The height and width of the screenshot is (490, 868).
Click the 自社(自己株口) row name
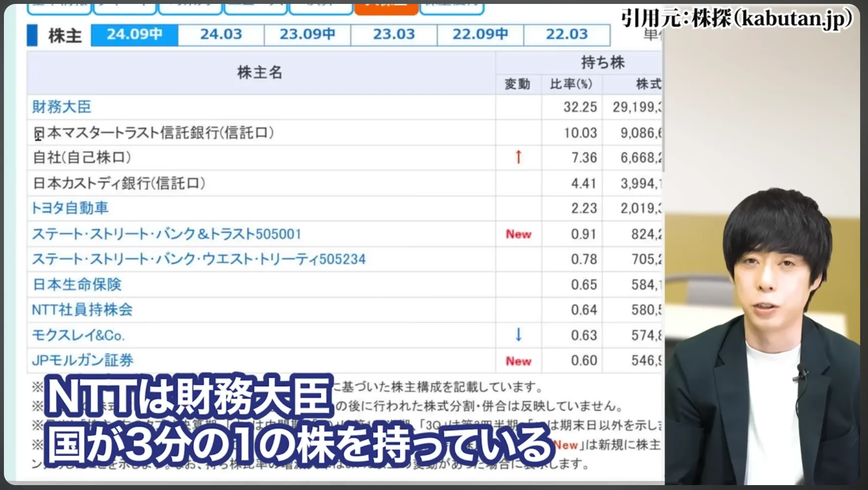point(82,158)
